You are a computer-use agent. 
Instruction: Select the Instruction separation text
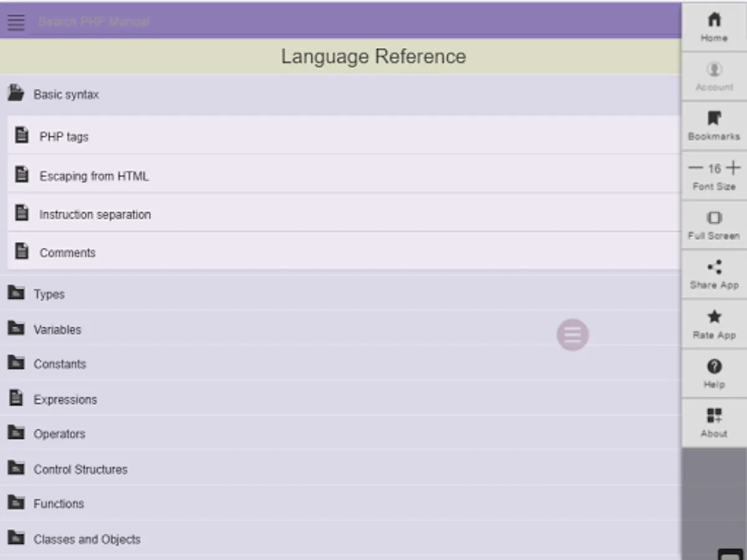pyautogui.click(x=95, y=215)
